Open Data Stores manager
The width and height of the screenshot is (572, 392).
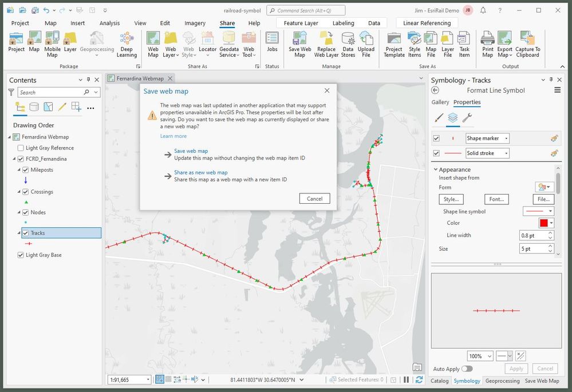(348, 44)
